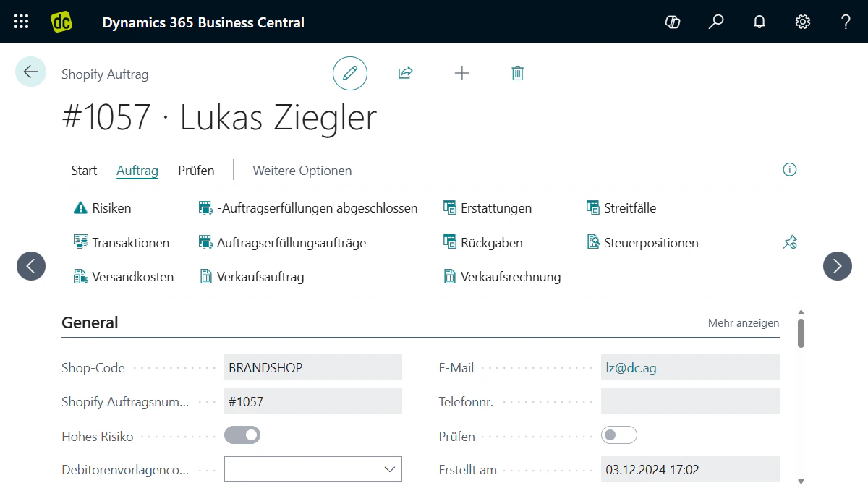Go to next record arrow
The image size is (868, 488).
tap(838, 266)
